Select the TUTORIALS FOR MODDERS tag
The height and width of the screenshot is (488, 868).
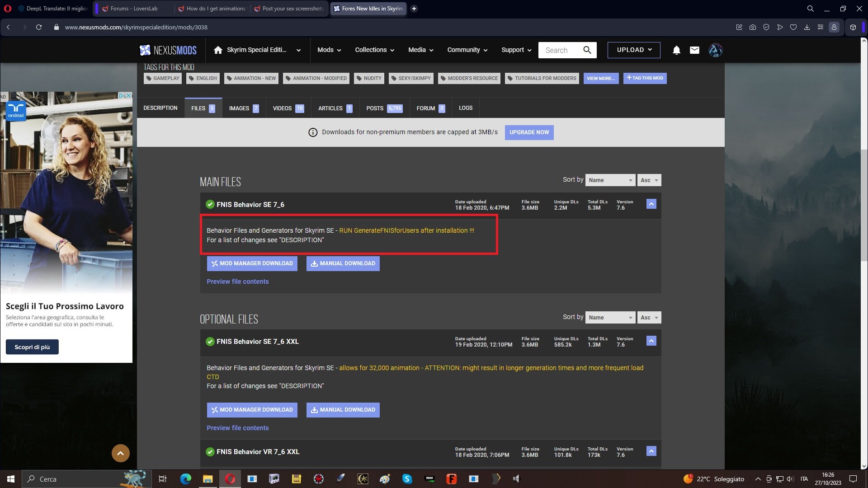(x=542, y=79)
